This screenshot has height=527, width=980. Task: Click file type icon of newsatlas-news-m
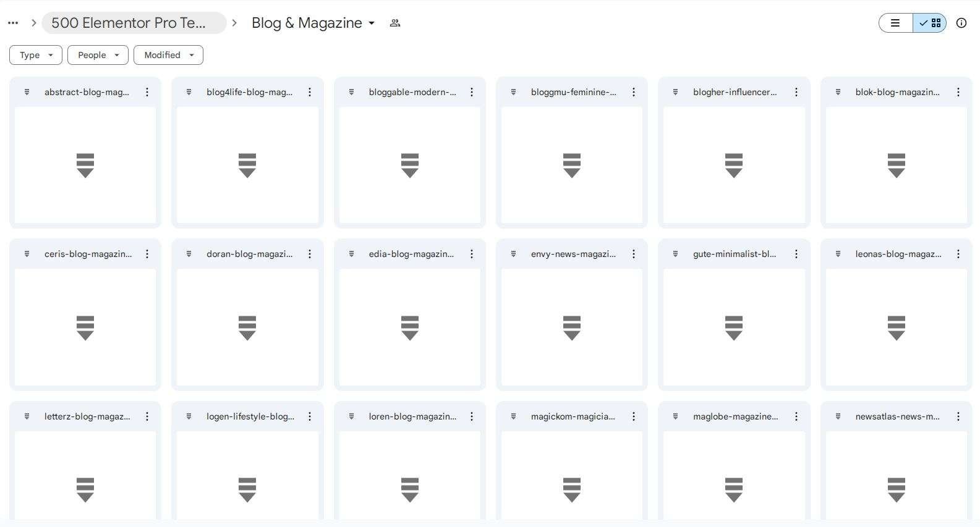coord(838,416)
